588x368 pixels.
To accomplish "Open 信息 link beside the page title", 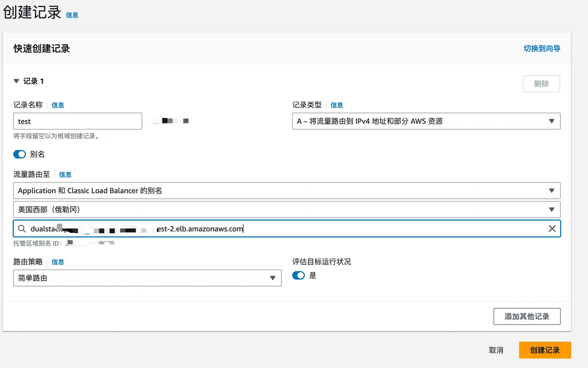I will pyautogui.click(x=72, y=15).
